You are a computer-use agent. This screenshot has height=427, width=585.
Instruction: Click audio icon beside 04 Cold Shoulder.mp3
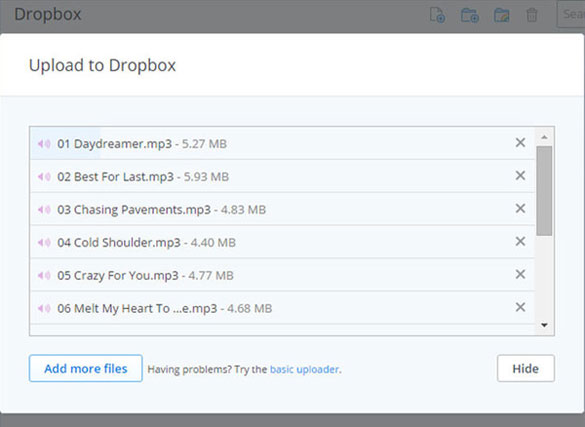(x=44, y=242)
